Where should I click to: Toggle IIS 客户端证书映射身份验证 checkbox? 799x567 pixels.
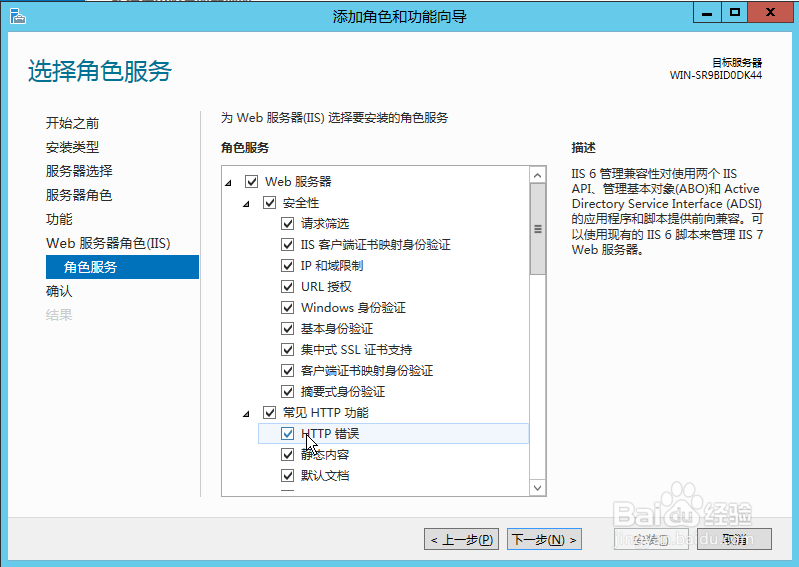[x=287, y=245]
